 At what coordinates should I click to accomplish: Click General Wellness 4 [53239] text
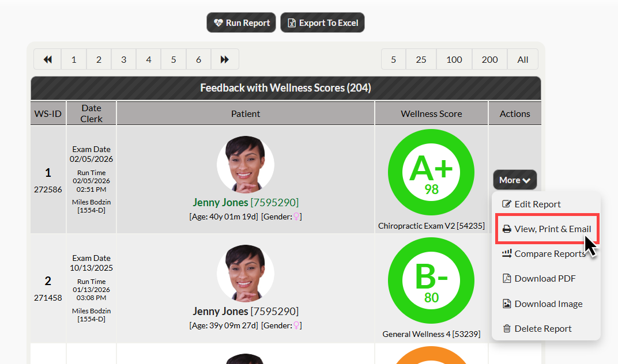[432, 334]
